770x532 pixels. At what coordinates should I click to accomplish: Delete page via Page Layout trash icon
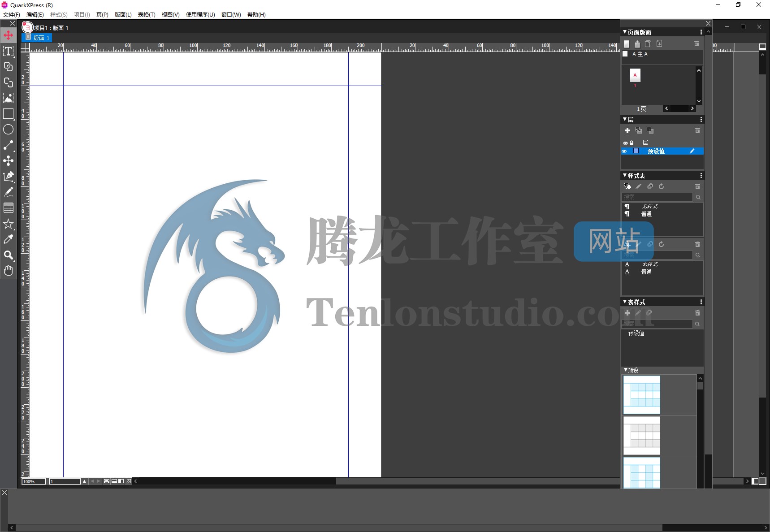pos(696,44)
